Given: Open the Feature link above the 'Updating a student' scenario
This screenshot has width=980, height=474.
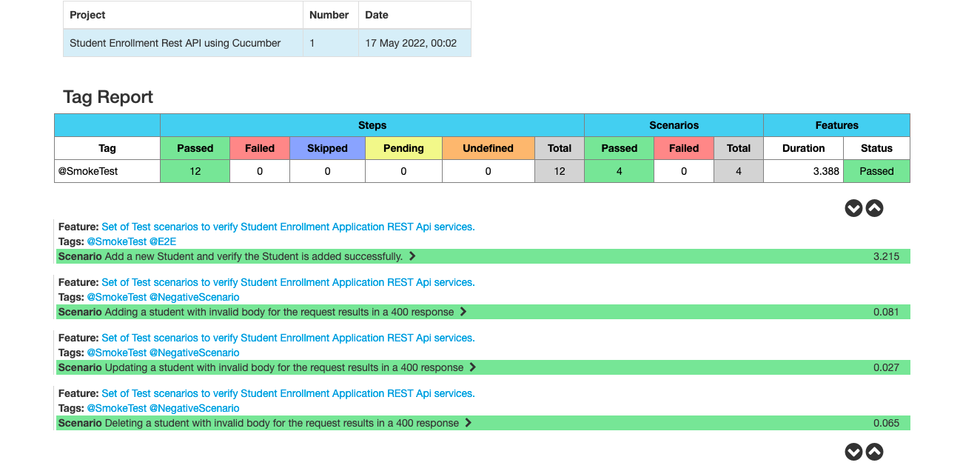Looking at the screenshot, I should pos(288,338).
